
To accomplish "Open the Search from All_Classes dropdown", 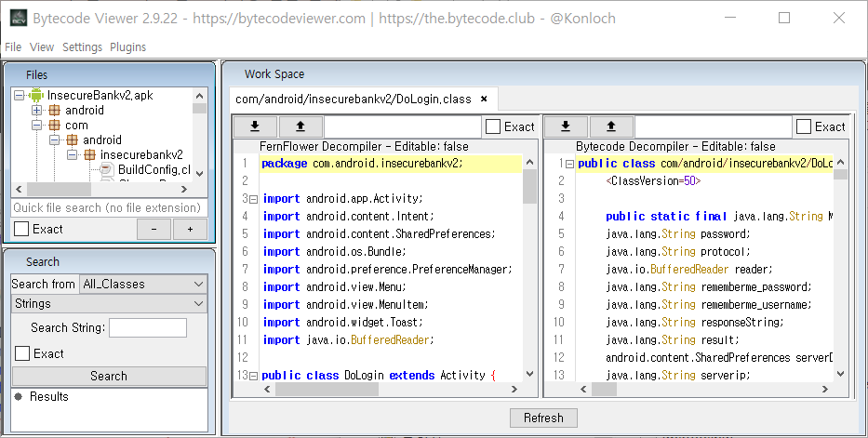I will 143,284.
